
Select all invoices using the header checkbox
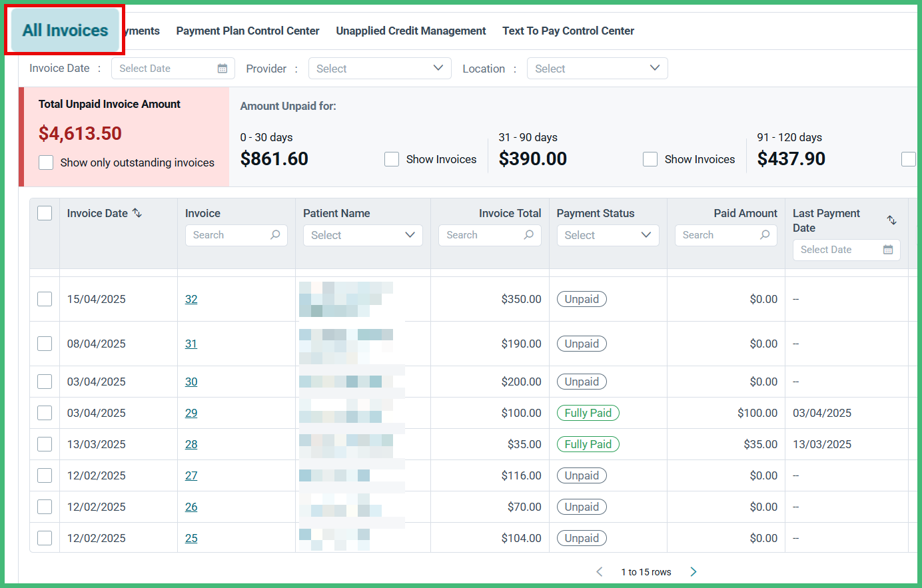[x=44, y=212]
